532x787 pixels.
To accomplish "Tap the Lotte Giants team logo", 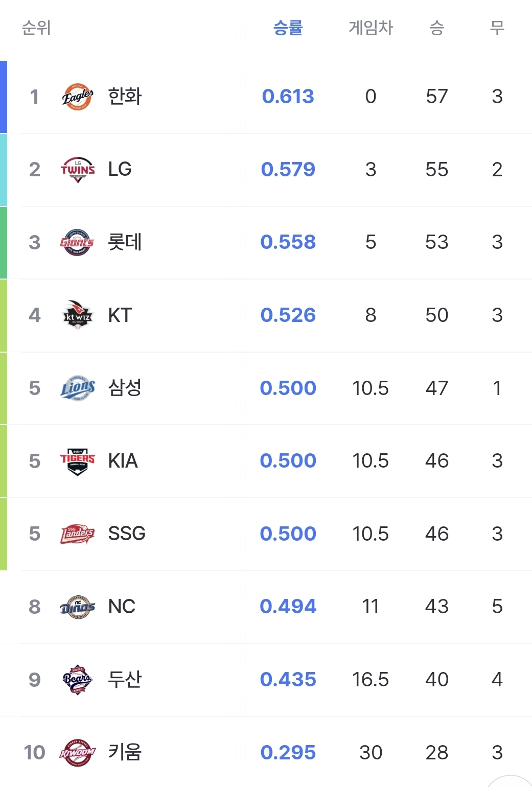I will (x=78, y=242).
